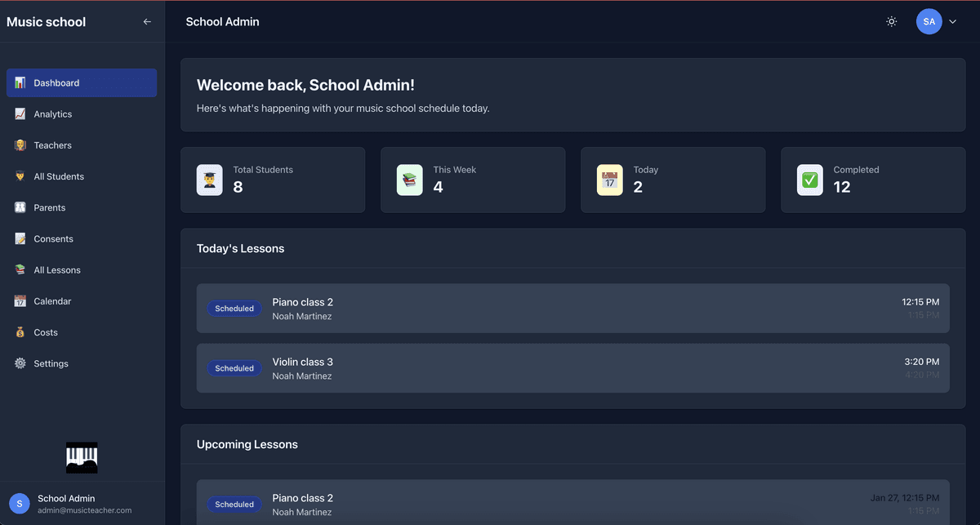Open the Analytics section icon

point(20,113)
